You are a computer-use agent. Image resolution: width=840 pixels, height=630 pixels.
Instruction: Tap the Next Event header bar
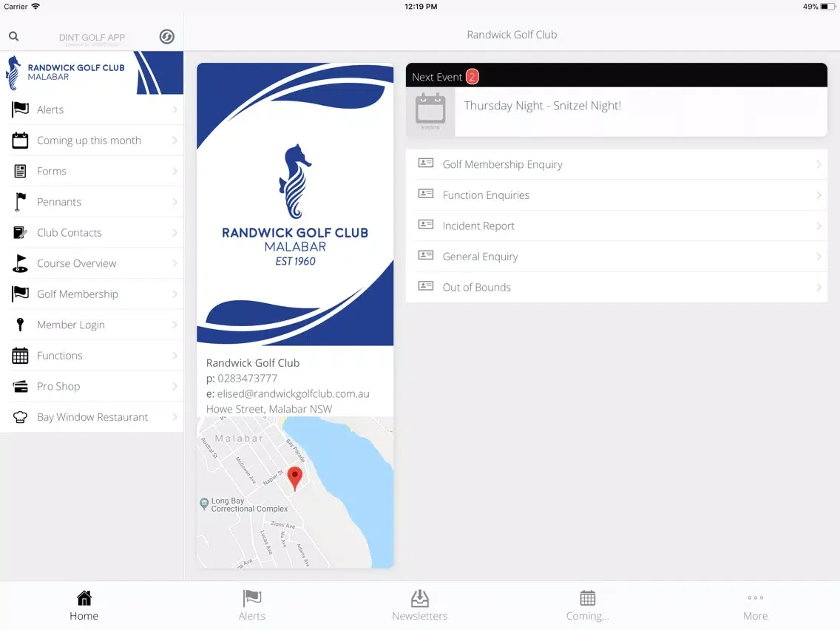tap(617, 75)
